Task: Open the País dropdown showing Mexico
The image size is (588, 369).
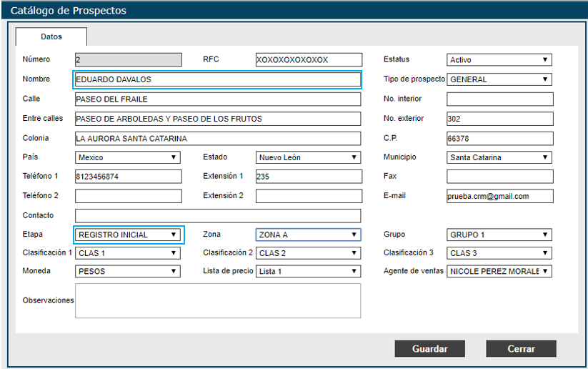Action: 128,157
